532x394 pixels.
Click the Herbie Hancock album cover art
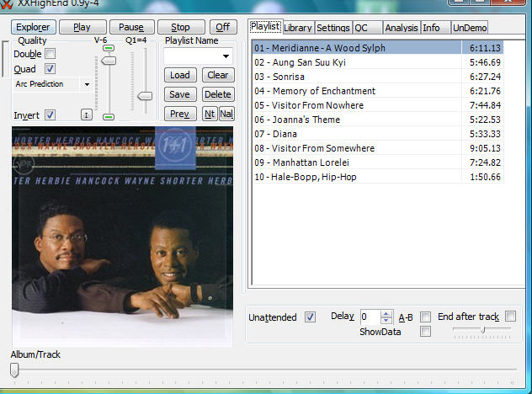(123, 237)
